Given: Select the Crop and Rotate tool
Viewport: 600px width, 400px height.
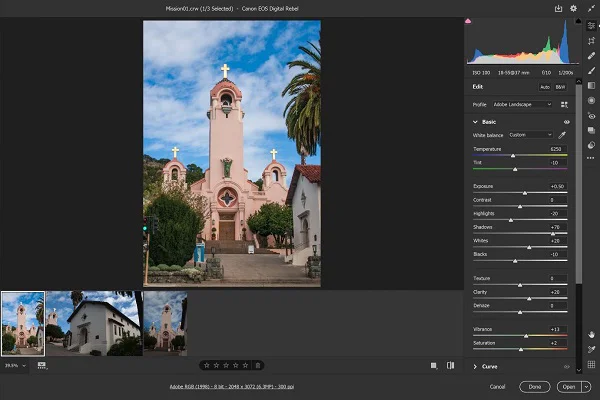Looking at the screenshot, I should pyautogui.click(x=592, y=40).
